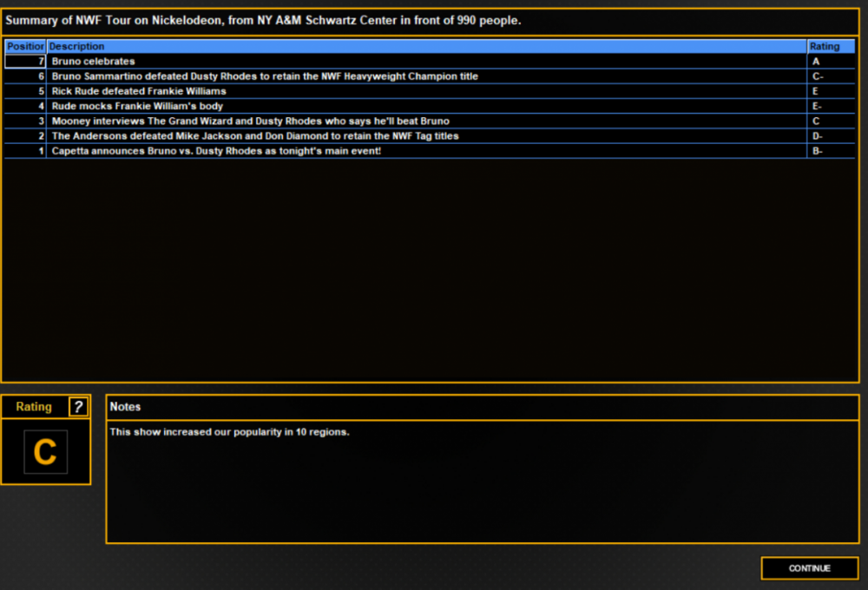Select the Rude mocks Frankie William's body row

[x=430, y=106]
